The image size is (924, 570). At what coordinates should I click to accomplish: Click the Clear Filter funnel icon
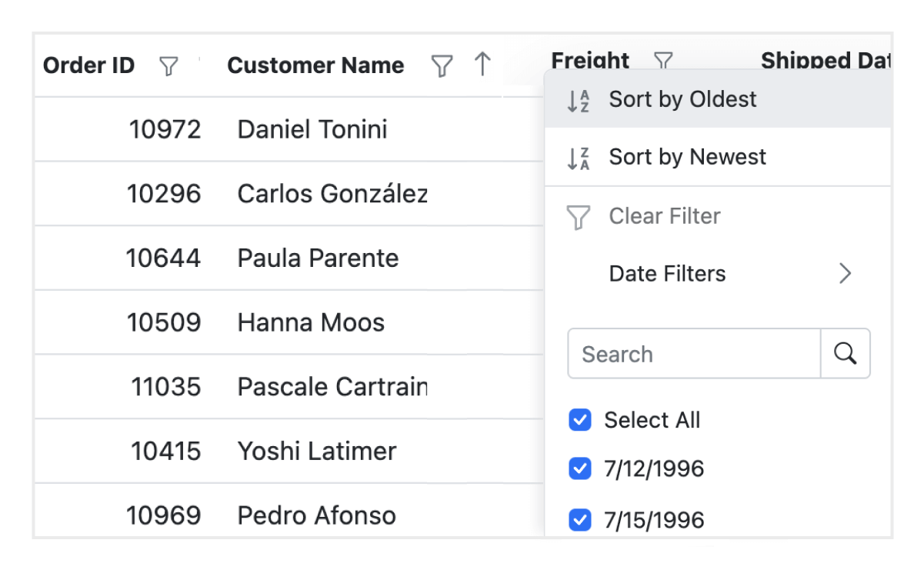(578, 216)
